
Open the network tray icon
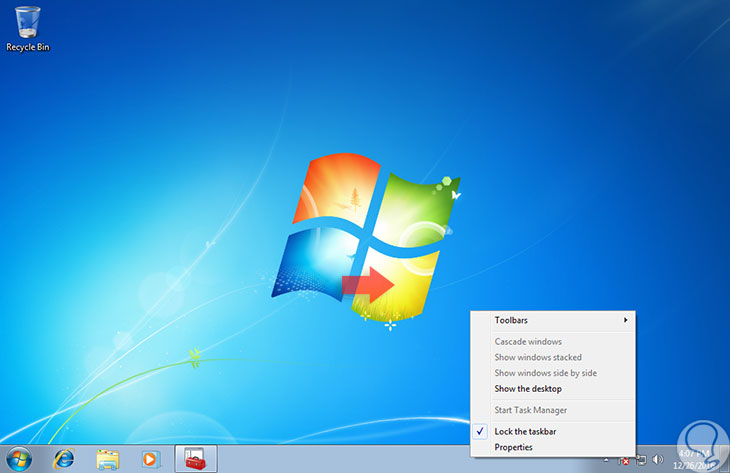[x=641, y=460]
